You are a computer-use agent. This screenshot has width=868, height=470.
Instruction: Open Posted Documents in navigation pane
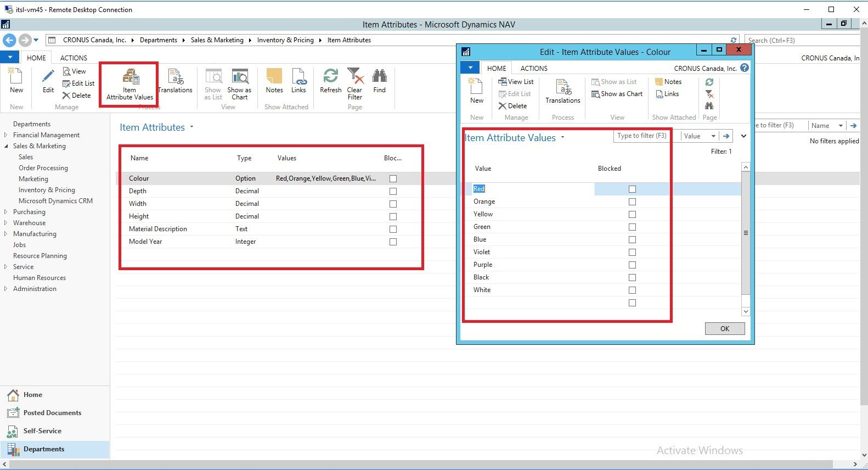coord(52,413)
